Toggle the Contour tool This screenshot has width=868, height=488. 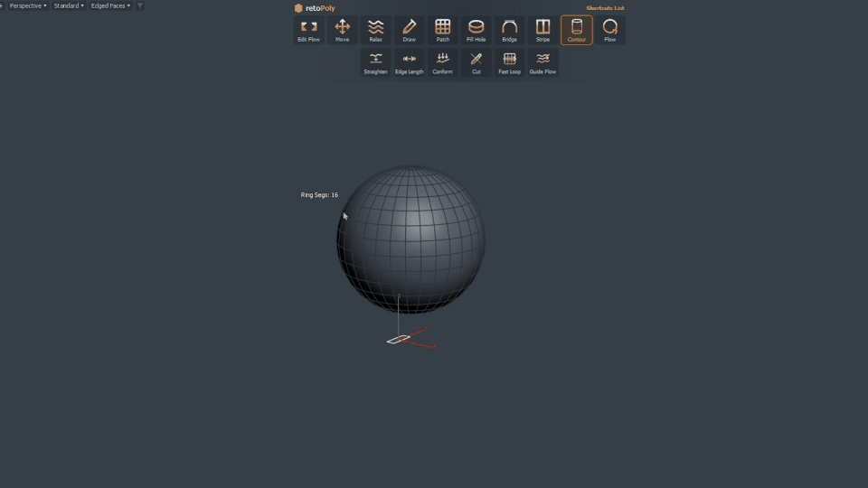576,31
